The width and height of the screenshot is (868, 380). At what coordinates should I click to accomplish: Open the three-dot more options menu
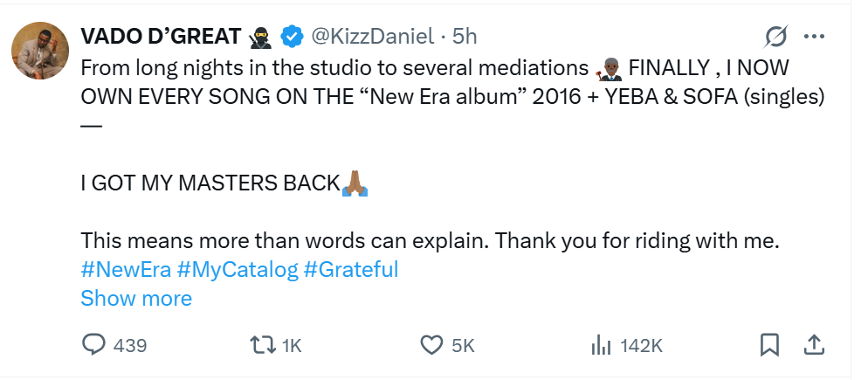[x=814, y=37]
